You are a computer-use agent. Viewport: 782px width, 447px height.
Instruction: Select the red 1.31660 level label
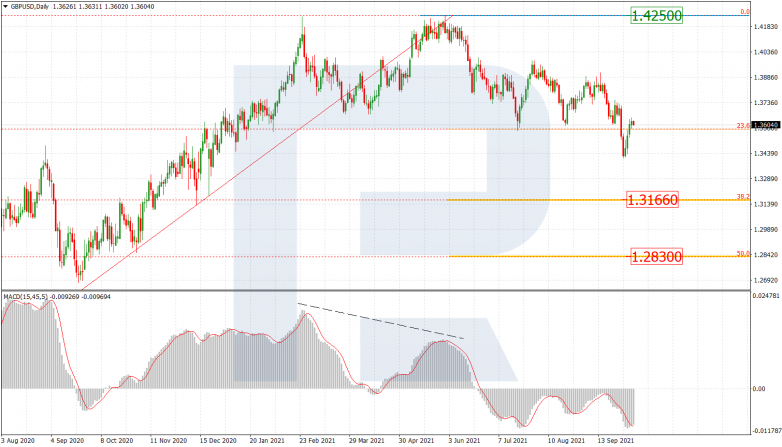point(652,200)
